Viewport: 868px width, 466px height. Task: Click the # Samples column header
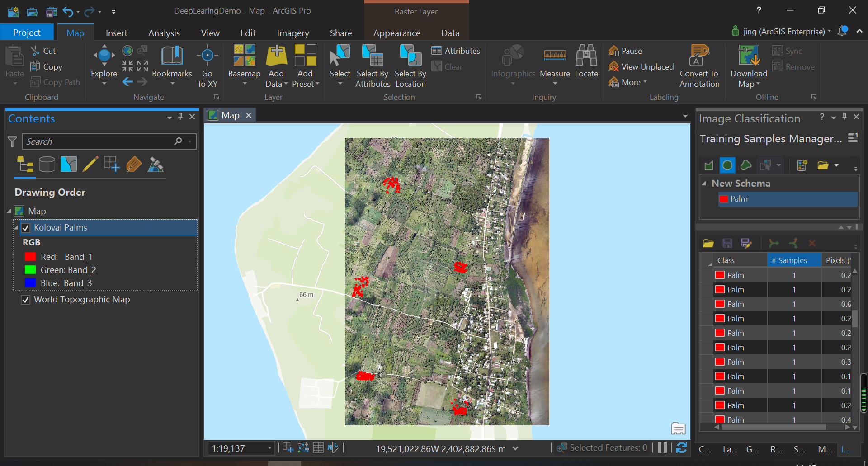[794, 260]
